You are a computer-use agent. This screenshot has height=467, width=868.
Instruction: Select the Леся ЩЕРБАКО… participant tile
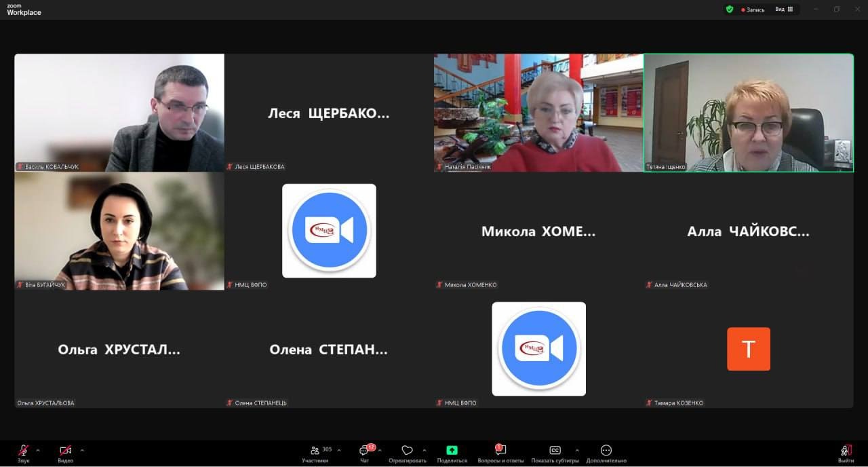329,113
